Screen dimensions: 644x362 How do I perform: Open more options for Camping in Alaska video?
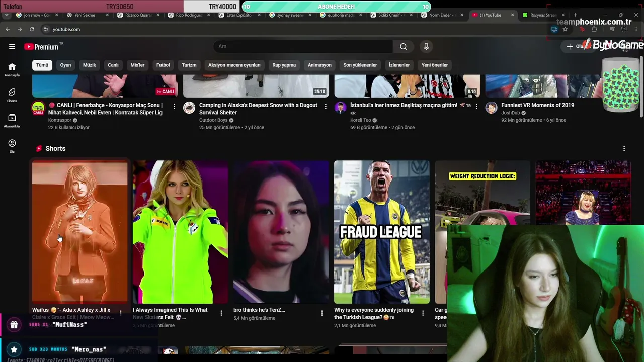[326, 107]
